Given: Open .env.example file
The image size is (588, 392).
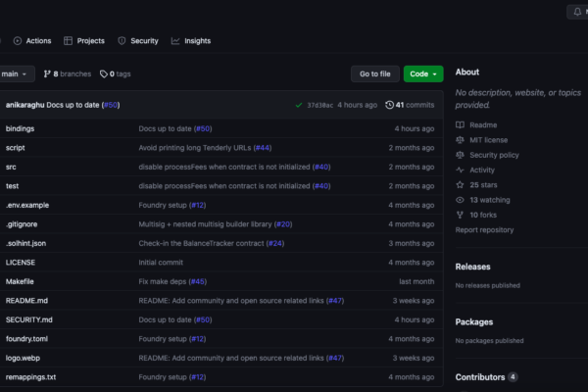Looking at the screenshot, I should pos(27,205).
